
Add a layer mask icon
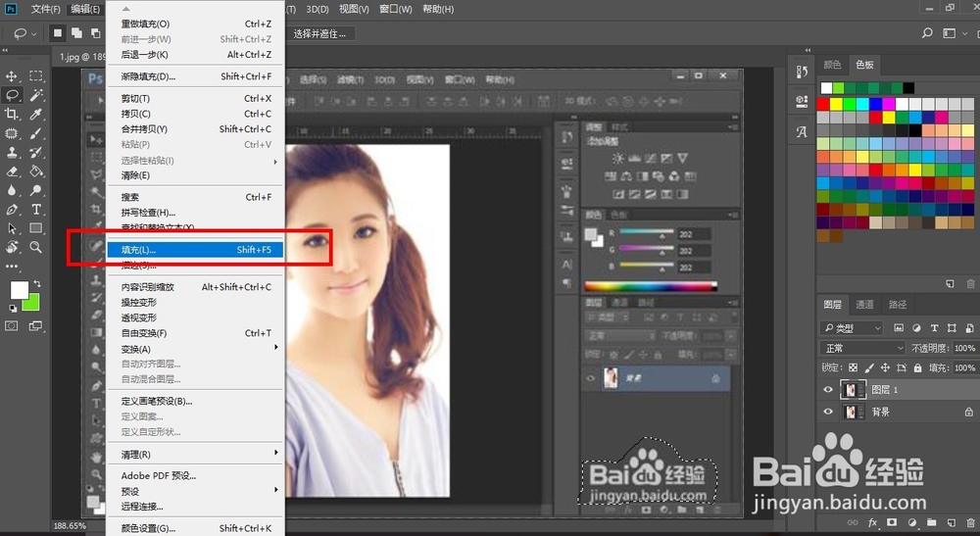[892, 522]
